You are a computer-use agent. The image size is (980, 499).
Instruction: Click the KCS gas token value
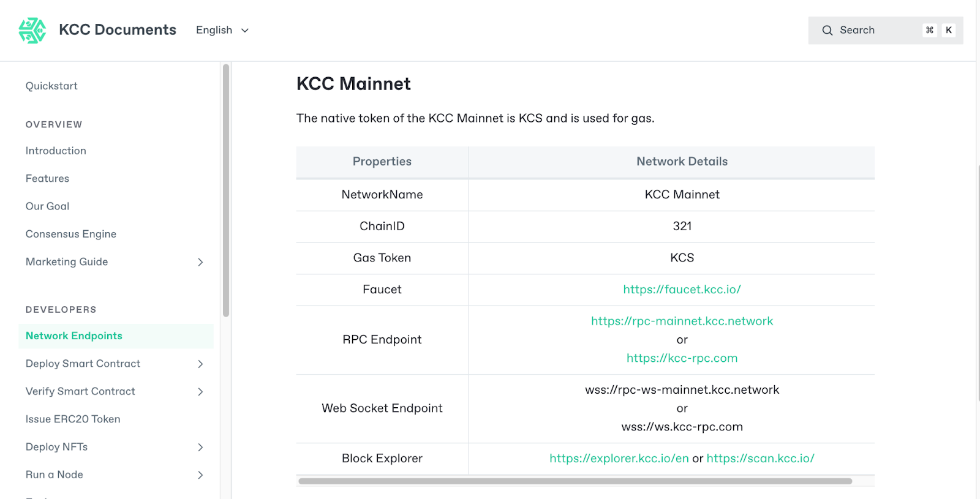pos(682,258)
